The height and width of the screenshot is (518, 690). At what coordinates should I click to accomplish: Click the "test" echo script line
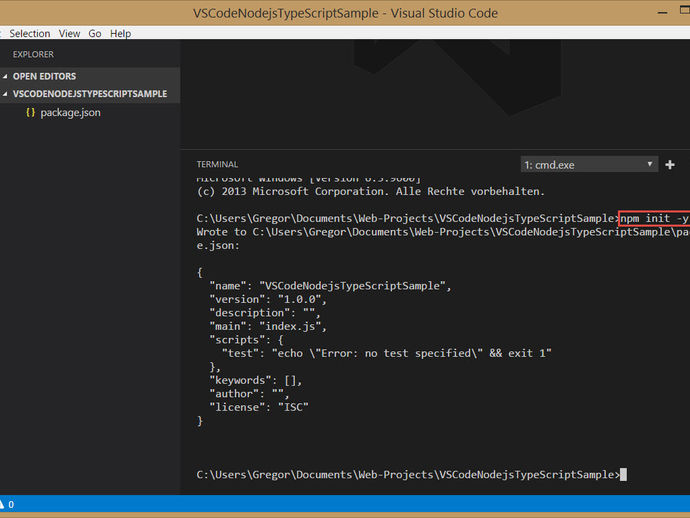[386, 353]
